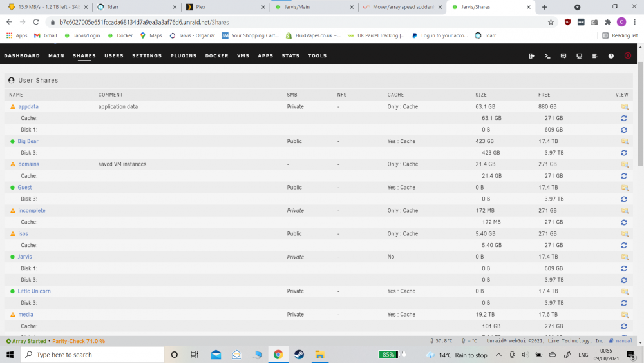Image resolution: width=644 pixels, height=363 pixels.
Task: Open the incomplete share link
Action: (x=32, y=210)
